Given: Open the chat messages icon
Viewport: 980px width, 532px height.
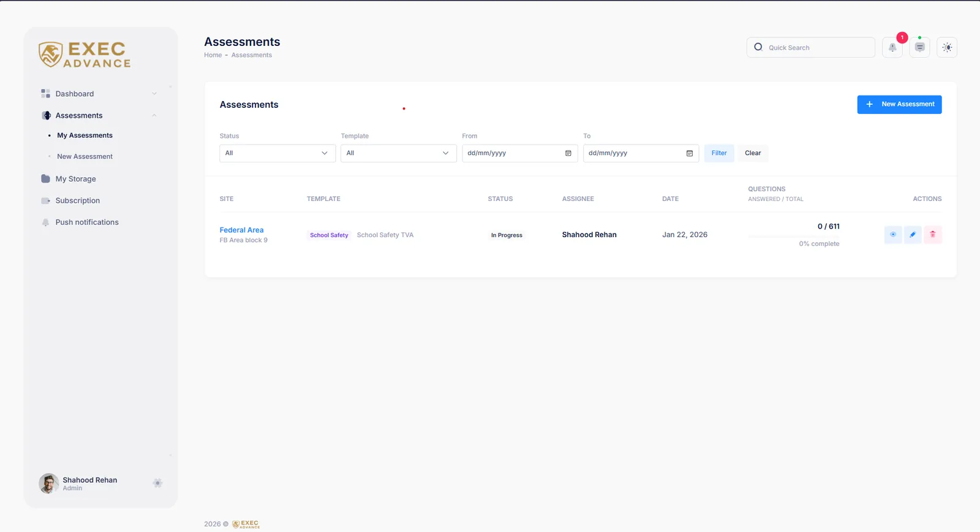Looking at the screenshot, I should coord(919,47).
